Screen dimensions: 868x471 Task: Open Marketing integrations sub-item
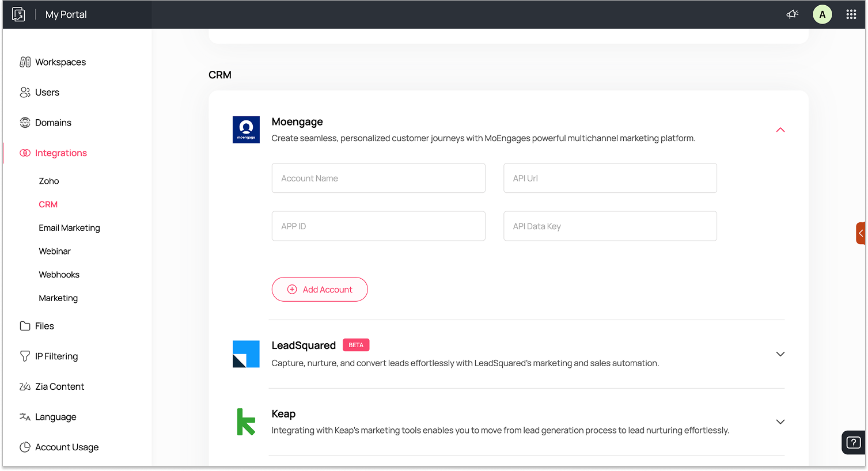tap(58, 298)
